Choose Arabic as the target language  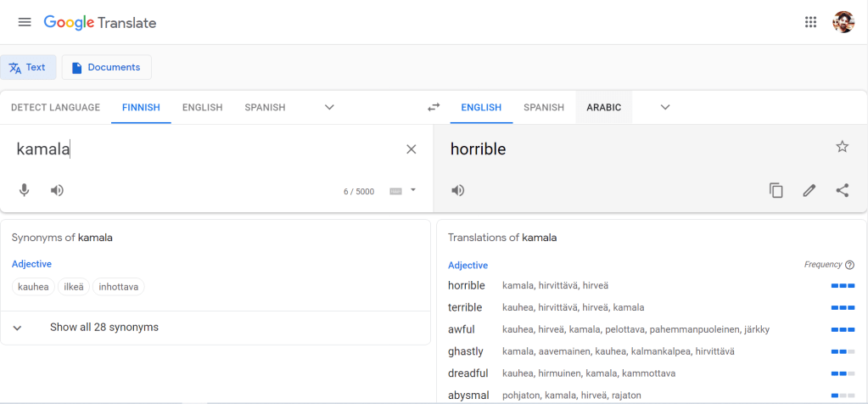pos(603,108)
